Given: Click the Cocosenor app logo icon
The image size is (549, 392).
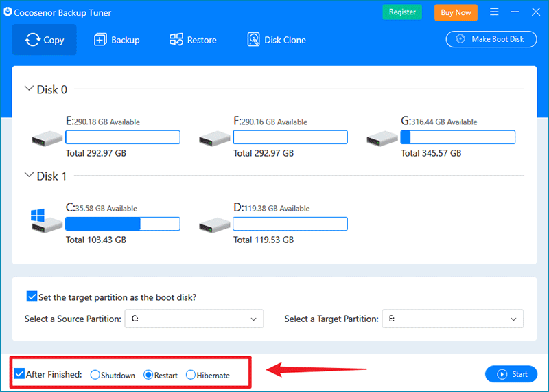Looking at the screenshot, I should (8, 12).
